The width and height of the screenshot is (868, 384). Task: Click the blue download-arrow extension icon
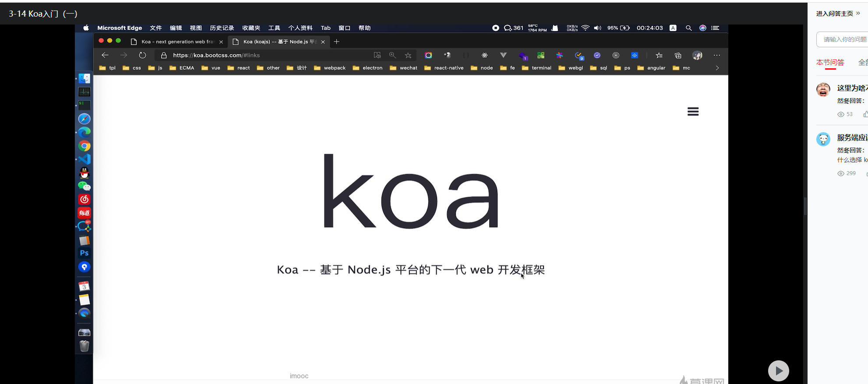pyautogui.click(x=635, y=55)
